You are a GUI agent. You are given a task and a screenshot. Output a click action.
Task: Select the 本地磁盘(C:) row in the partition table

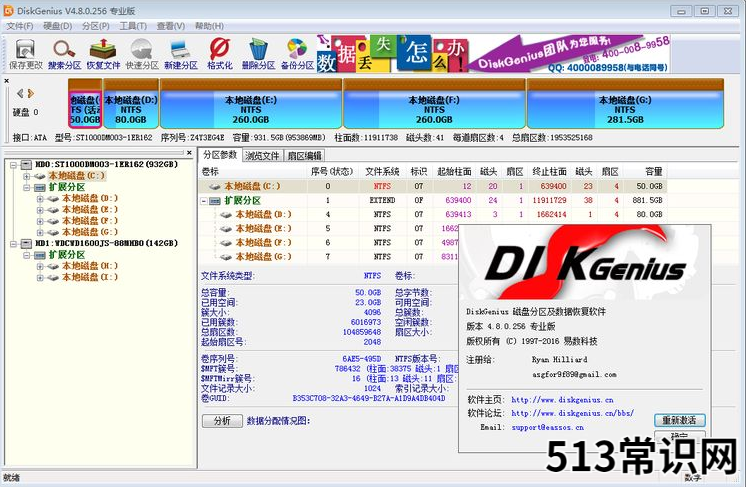[433, 186]
